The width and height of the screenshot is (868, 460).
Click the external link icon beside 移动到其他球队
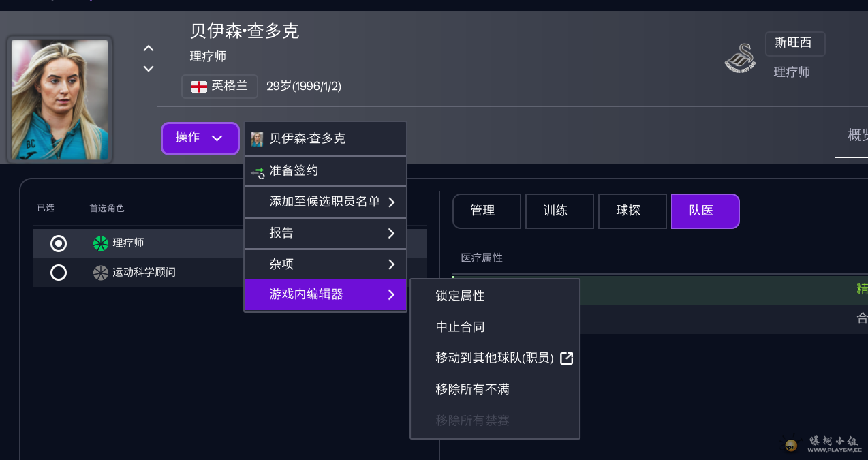point(566,358)
